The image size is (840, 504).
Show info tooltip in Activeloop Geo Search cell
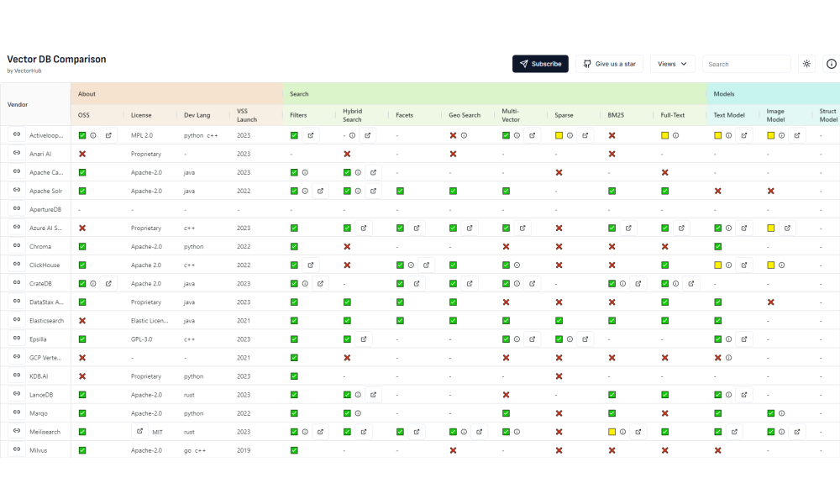tap(464, 135)
